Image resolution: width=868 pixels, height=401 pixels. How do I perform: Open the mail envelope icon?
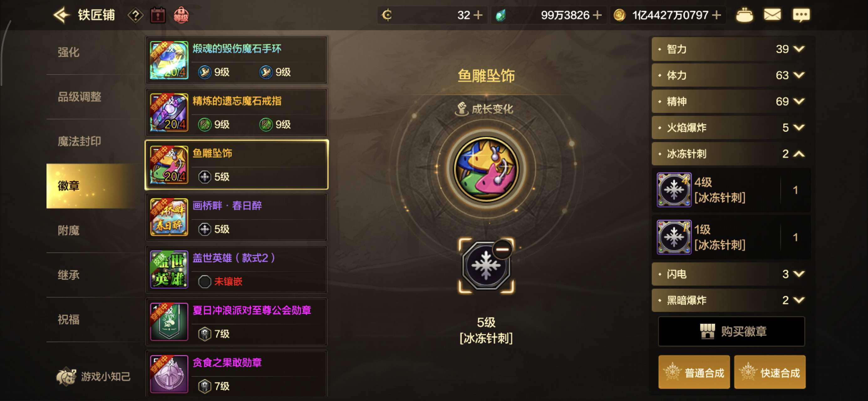[x=772, y=15]
